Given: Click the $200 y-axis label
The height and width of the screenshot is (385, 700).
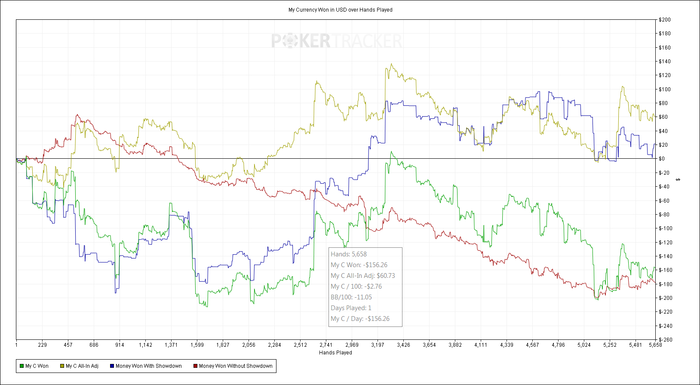Looking at the screenshot, I should pyautogui.click(x=664, y=20).
